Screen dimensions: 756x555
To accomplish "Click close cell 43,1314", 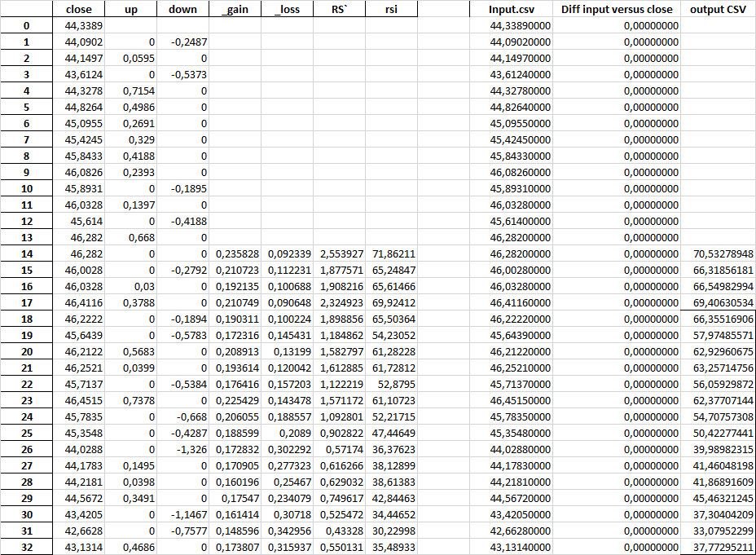I will point(78,547).
